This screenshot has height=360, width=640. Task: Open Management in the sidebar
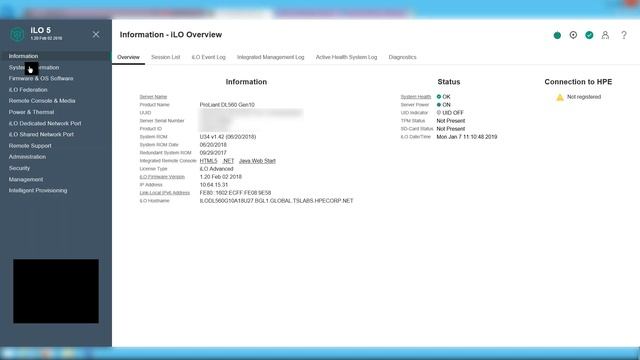pos(26,179)
